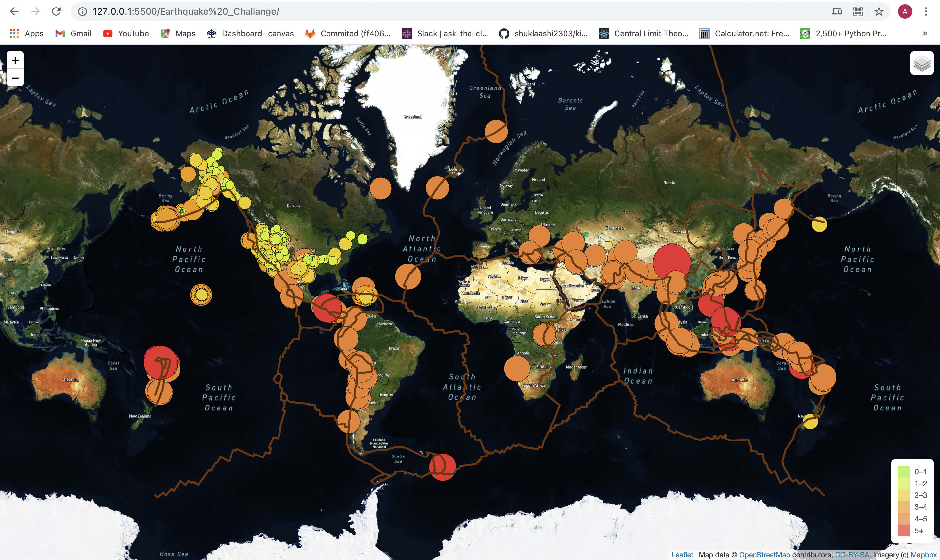Click the orange marker west of South Africa
Image resolution: width=940 pixels, height=560 pixels.
coord(517,369)
